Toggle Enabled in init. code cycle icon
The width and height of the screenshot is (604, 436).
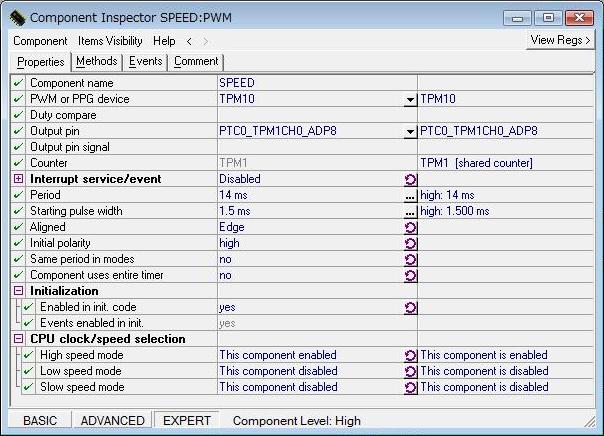(x=410, y=307)
